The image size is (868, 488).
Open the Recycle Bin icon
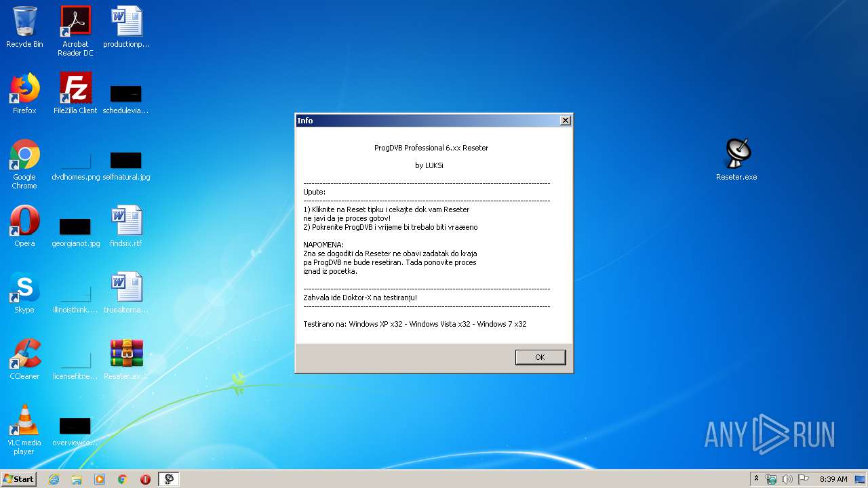[x=24, y=27]
